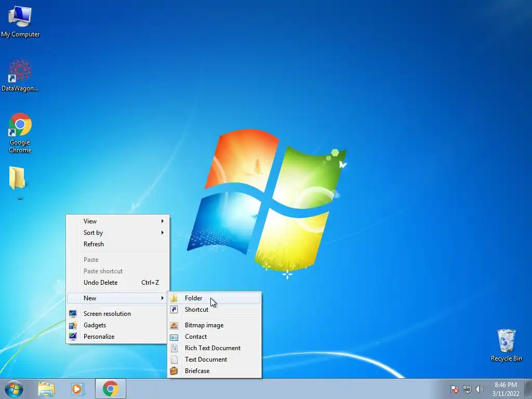Open the My Computer desktop icon
Viewport: 532px width, 399px height.
(20, 22)
